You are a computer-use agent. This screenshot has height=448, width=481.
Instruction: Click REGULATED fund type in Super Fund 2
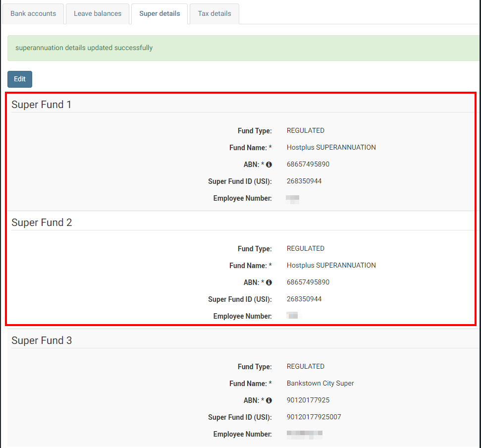pos(306,248)
